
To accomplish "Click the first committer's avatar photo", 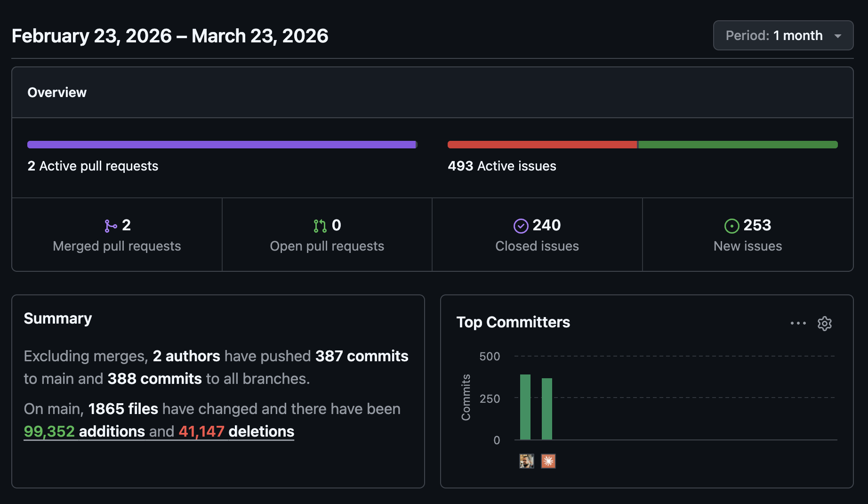I will (527, 461).
